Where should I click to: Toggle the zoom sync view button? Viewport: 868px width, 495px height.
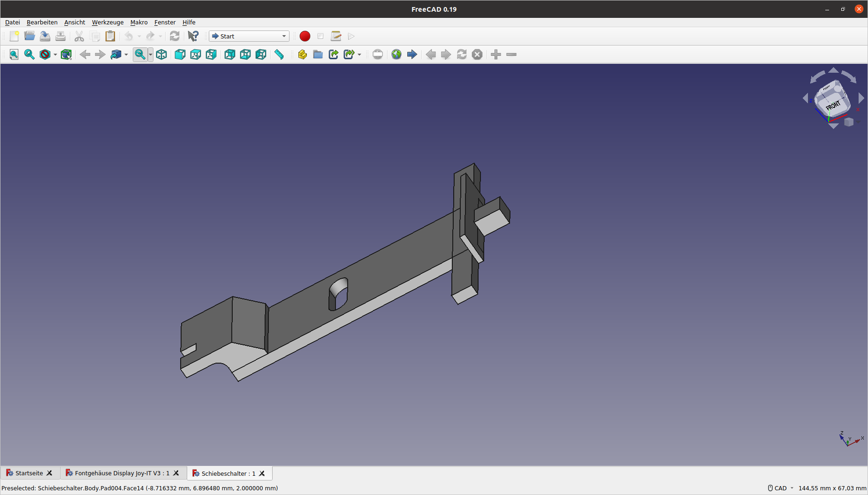[140, 54]
